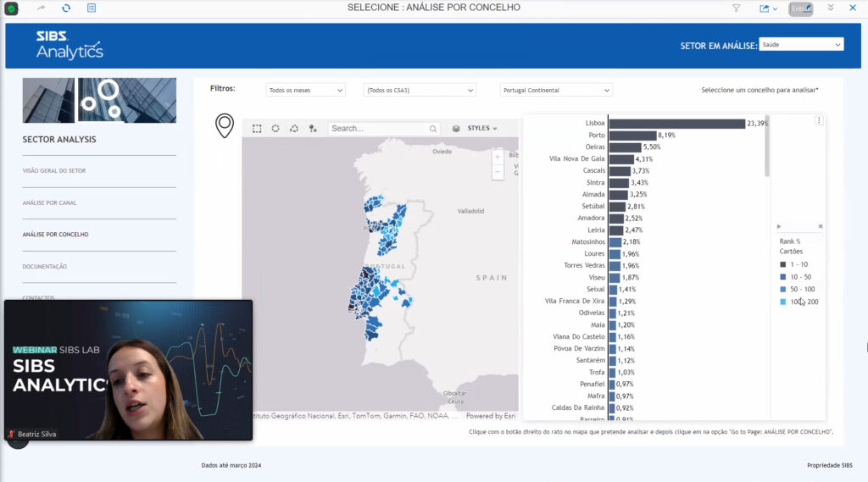This screenshot has width=868, height=482.
Task: Select the circle selection map tool
Action: pyautogui.click(x=275, y=128)
